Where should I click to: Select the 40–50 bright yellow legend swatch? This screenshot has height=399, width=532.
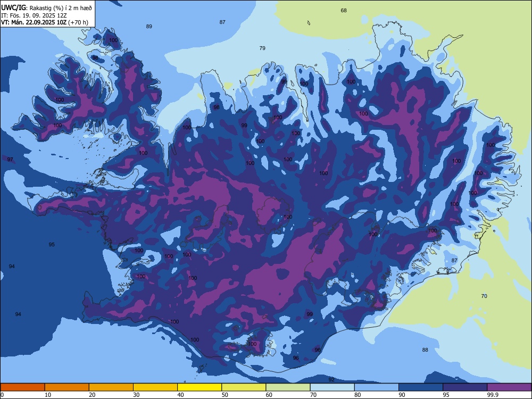pos(199,387)
